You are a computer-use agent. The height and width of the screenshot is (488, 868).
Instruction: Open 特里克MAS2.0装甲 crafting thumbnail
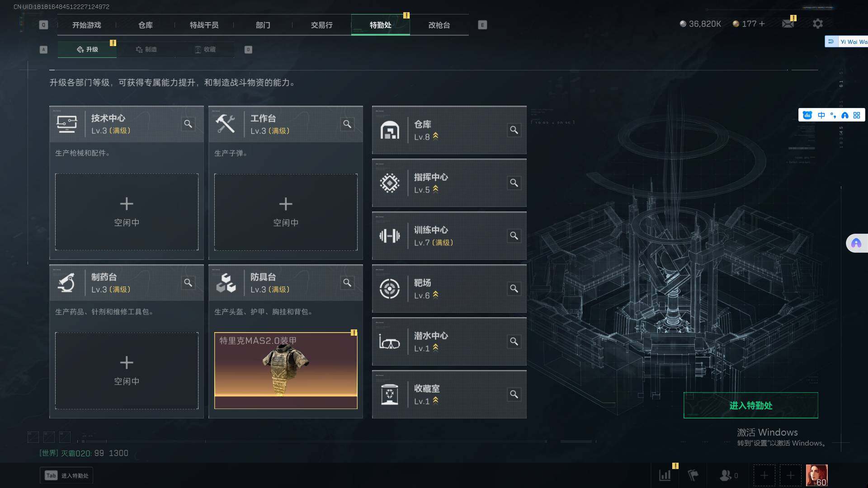286,371
